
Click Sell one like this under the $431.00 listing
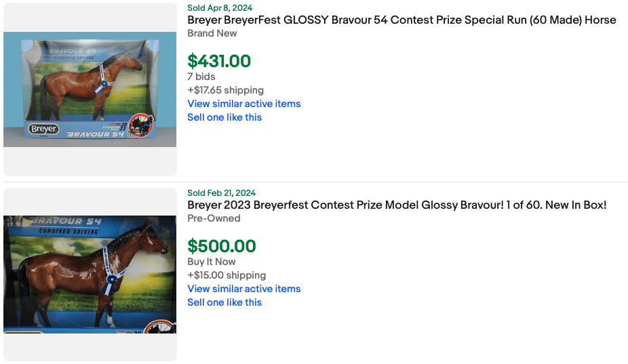click(224, 117)
